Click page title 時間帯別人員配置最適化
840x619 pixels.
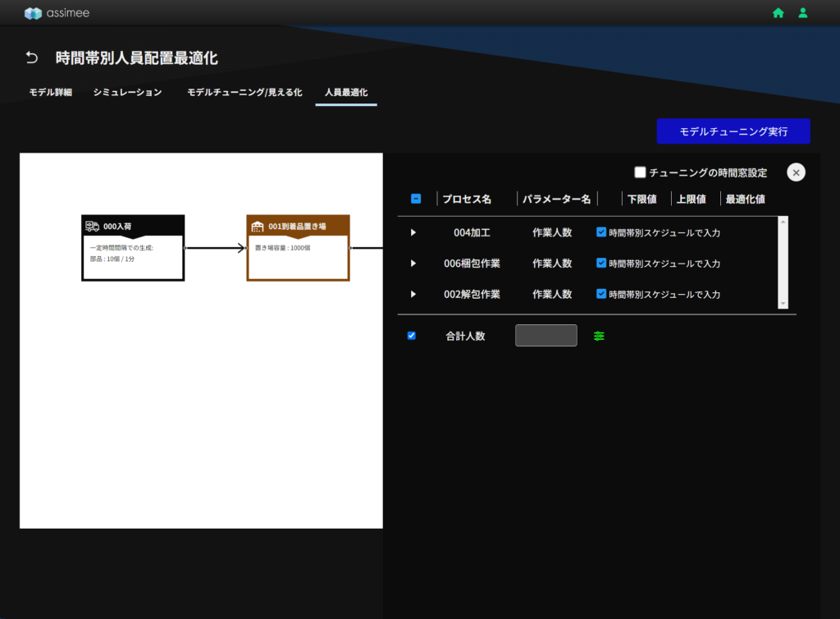point(137,58)
